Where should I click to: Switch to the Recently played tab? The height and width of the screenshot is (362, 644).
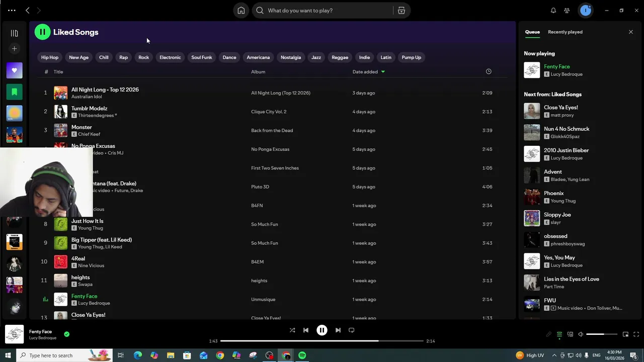pyautogui.click(x=565, y=32)
